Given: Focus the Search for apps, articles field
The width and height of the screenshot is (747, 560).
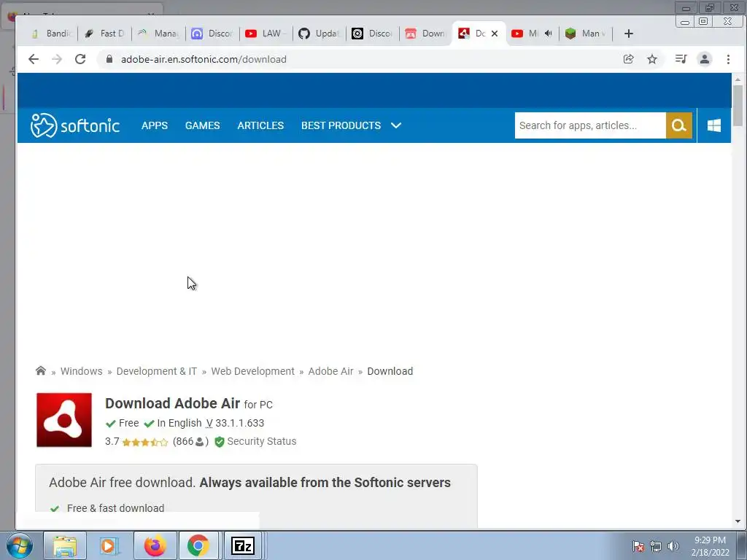Looking at the screenshot, I should [589, 125].
